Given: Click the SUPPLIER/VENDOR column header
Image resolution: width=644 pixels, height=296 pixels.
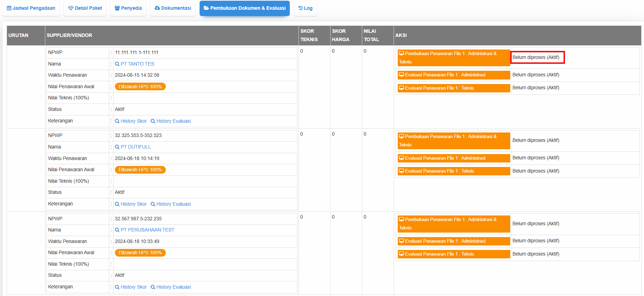Looking at the screenshot, I should click(x=70, y=36).
